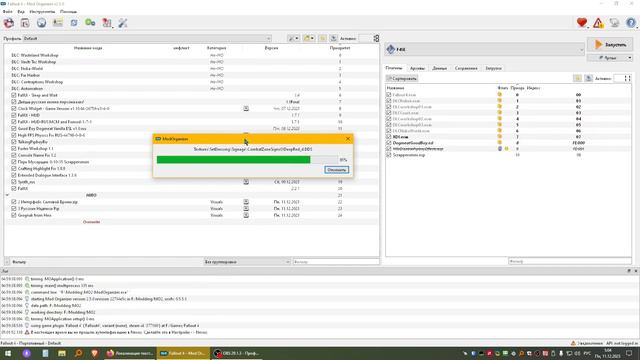Open the Файл menu

[7, 11]
